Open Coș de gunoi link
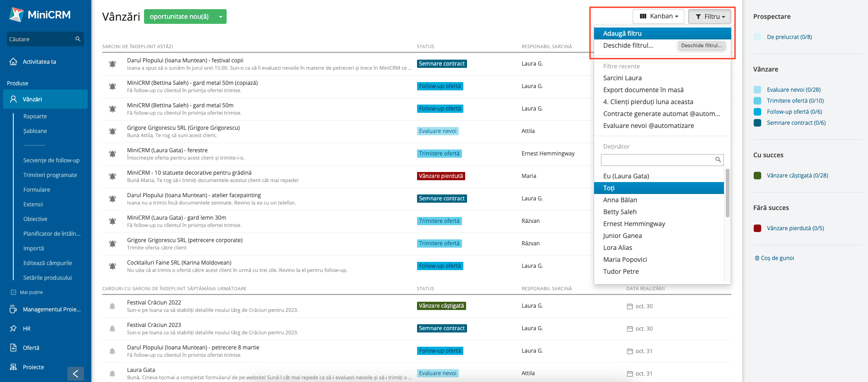The image size is (868, 382). [774, 258]
